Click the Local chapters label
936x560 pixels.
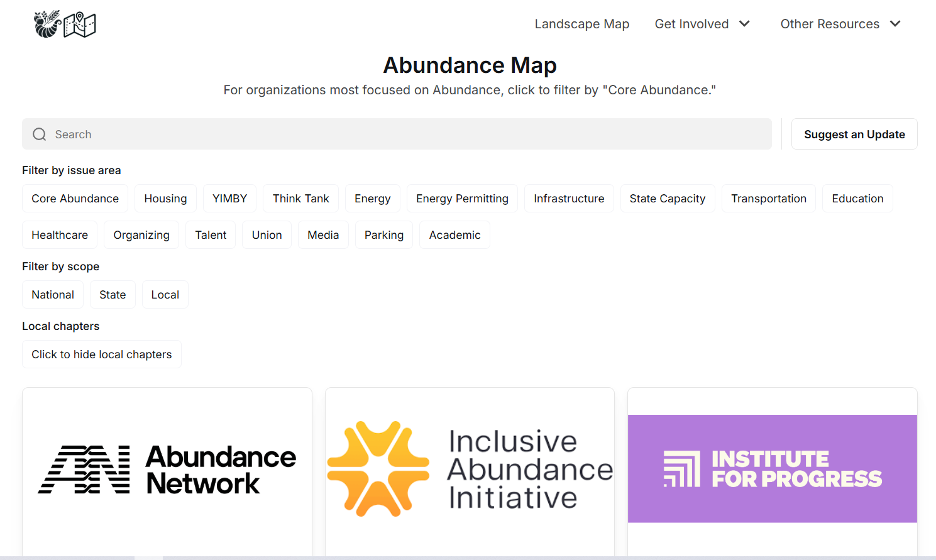coord(61,326)
